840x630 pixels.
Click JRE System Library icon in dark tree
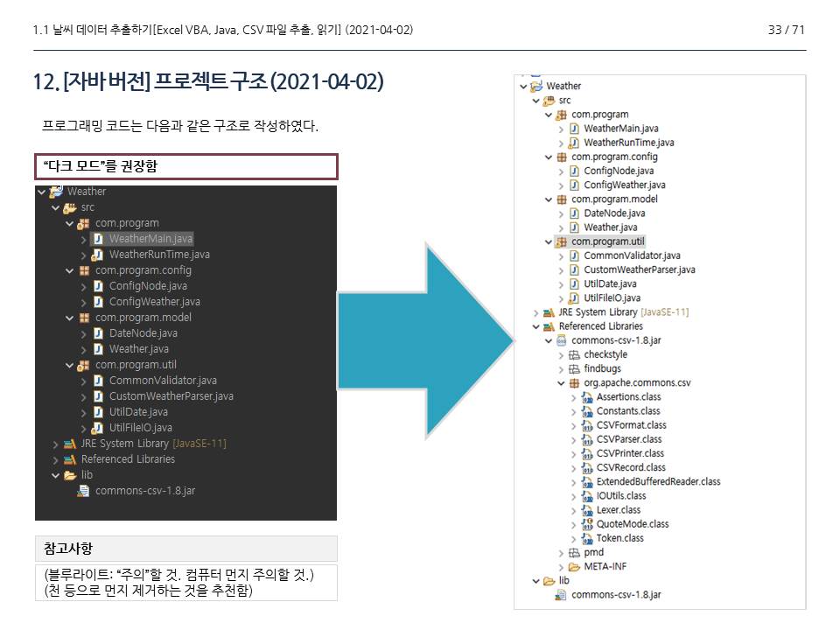pos(70,444)
